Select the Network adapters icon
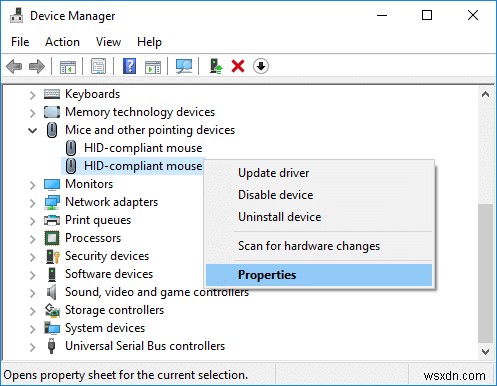Screen dimensions: 497x386 point(52,202)
